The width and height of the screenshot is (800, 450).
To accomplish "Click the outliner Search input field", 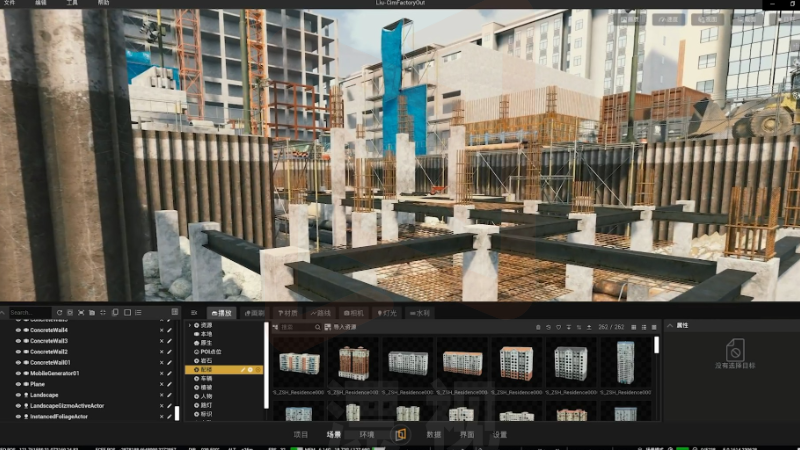I will pos(30,313).
